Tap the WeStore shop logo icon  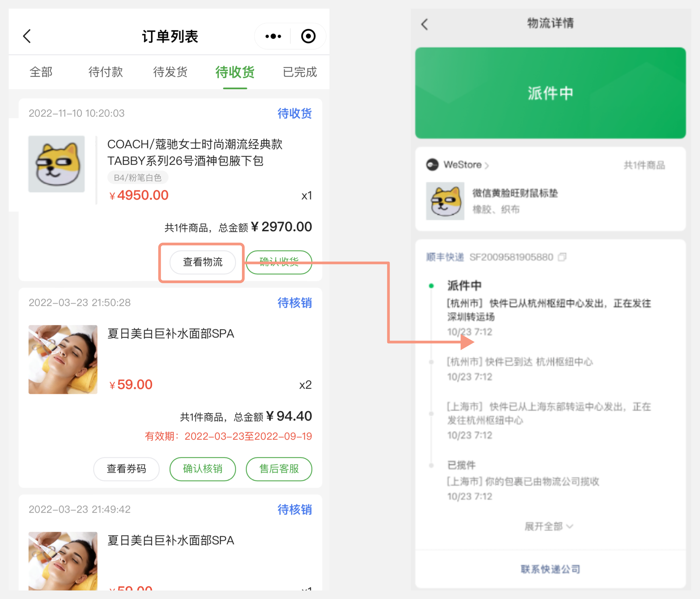[432, 165]
